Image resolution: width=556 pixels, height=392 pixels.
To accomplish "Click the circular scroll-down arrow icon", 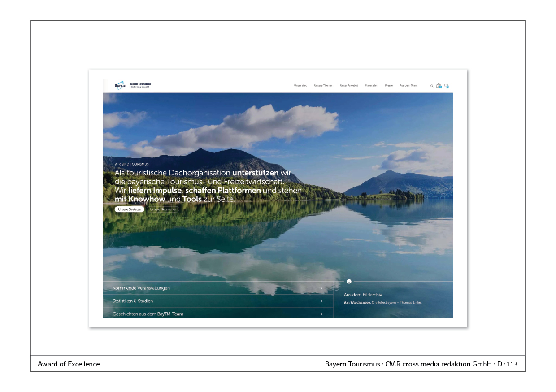I will 349,281.
